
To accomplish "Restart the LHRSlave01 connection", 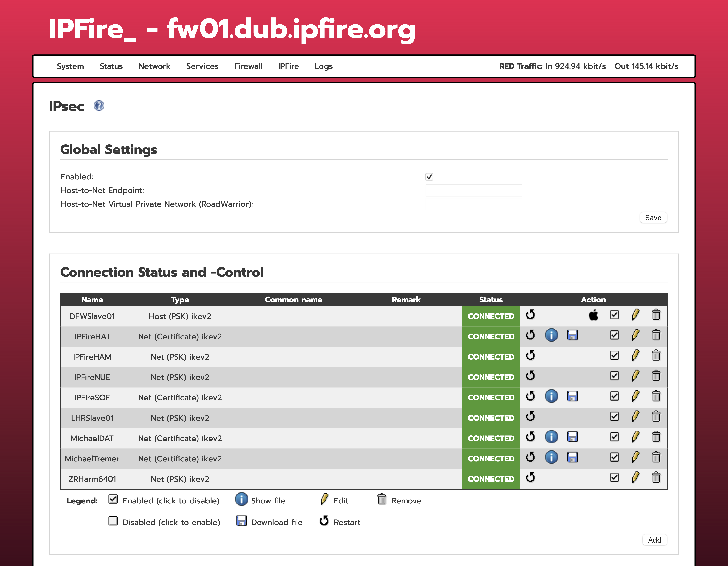I will click(530, 416).
